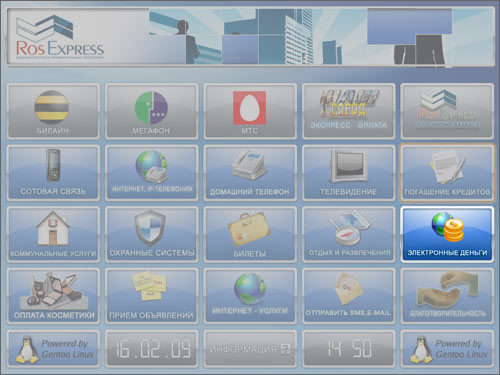This screenshot has height=375, width=500.
Task: Click left Powered by Gentoo Linux badge
Action: click(x=53, y=349)
